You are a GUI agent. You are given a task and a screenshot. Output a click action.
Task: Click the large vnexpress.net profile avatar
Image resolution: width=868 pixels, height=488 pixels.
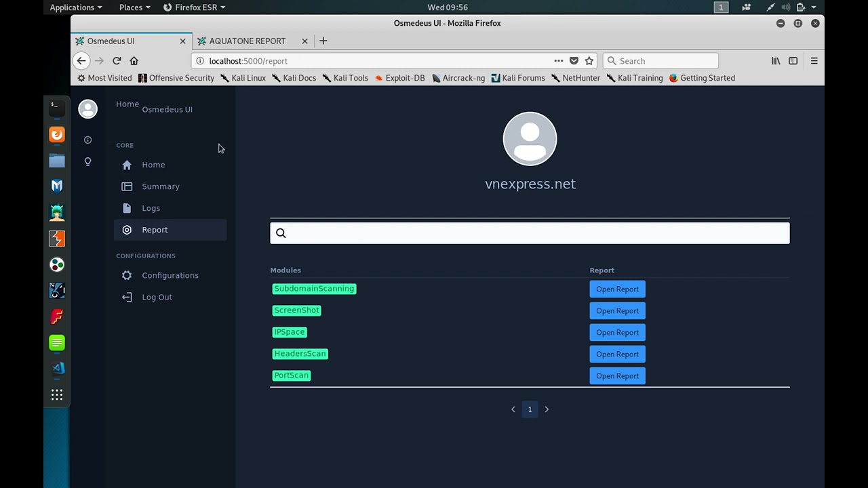(530, 138)
